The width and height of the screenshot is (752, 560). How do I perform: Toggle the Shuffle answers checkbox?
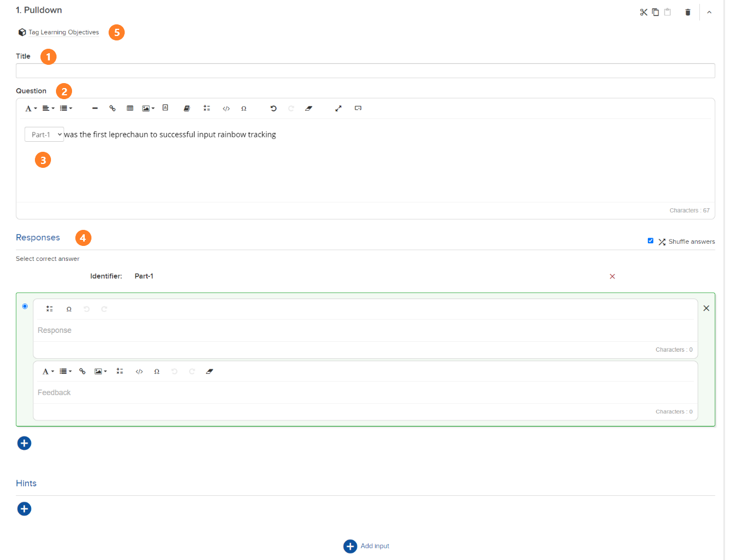651,241
